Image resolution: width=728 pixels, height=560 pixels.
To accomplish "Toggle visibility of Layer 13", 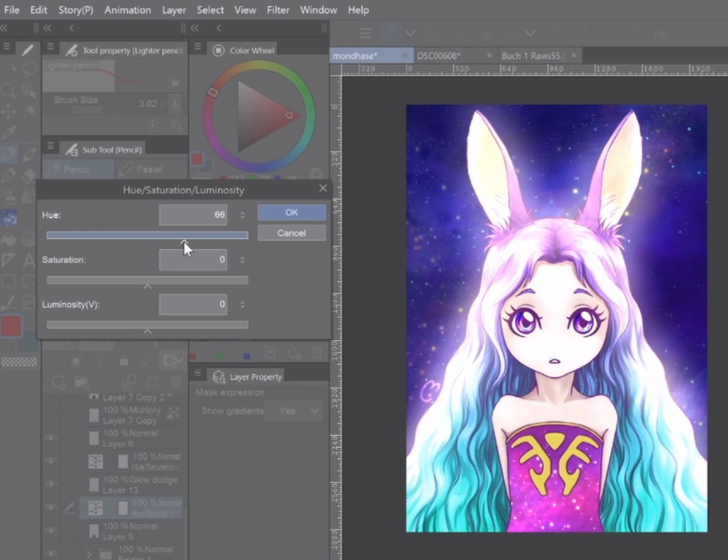I will click(51, 485).
